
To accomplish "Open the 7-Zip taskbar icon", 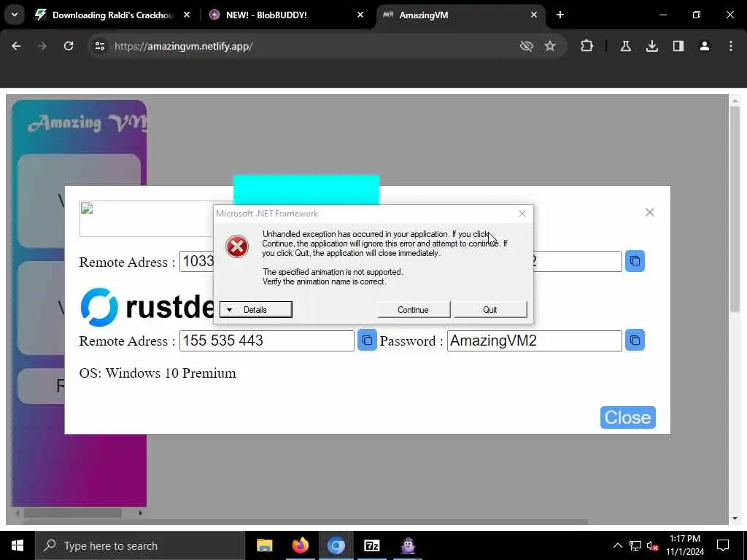I will (371, 545).
